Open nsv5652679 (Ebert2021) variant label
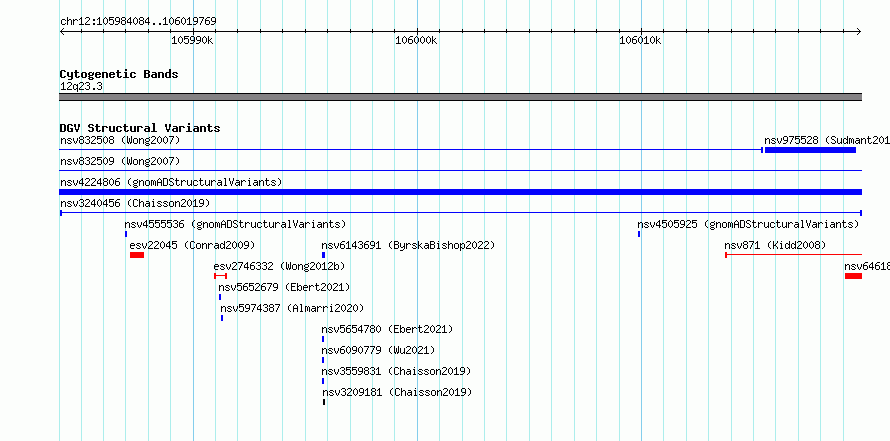890x441 pixels. click(284, 287)
